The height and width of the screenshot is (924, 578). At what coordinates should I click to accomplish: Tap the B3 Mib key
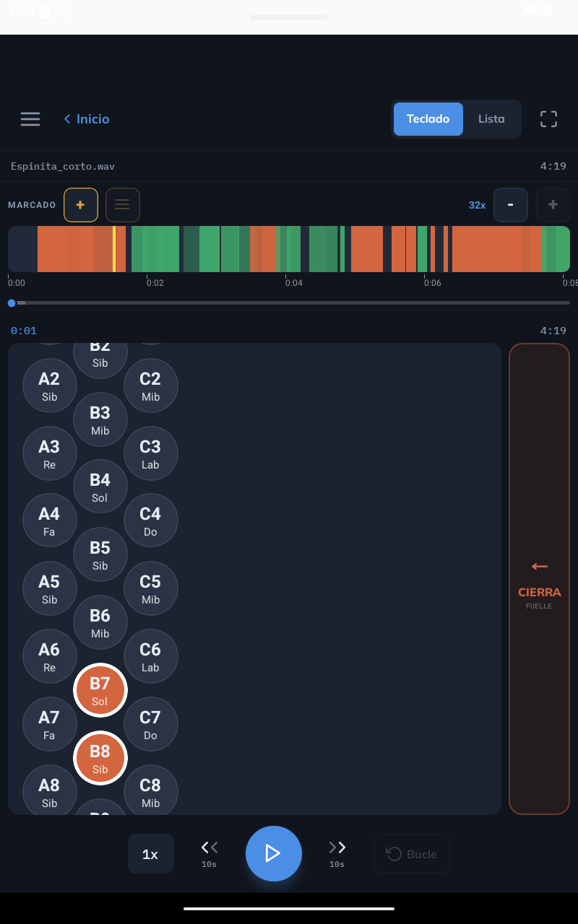coord(100,419)
